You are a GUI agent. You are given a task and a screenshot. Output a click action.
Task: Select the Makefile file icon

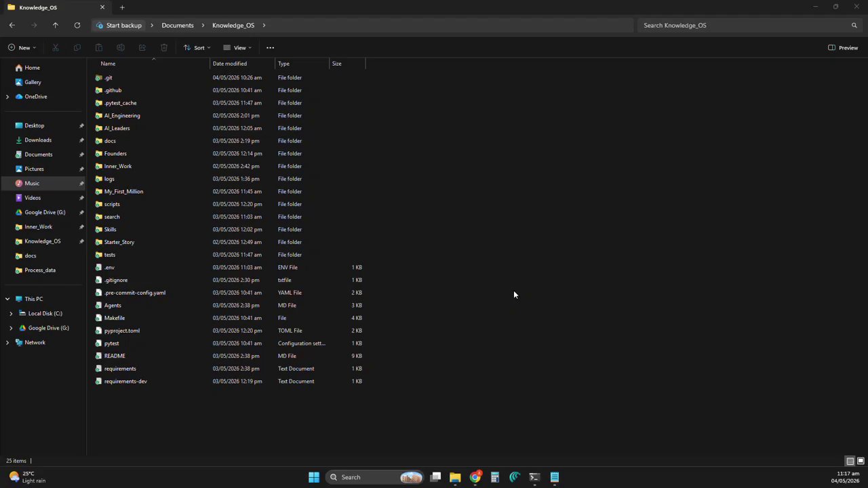tap(99, 318)
